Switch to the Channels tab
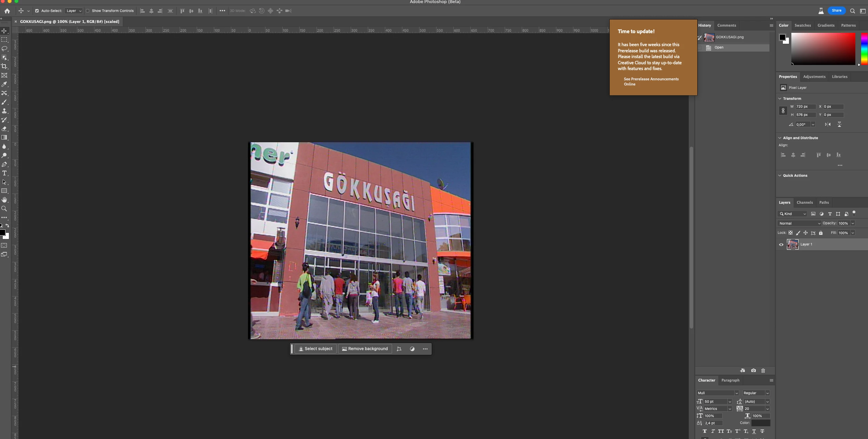 click(x=804, y=202)
